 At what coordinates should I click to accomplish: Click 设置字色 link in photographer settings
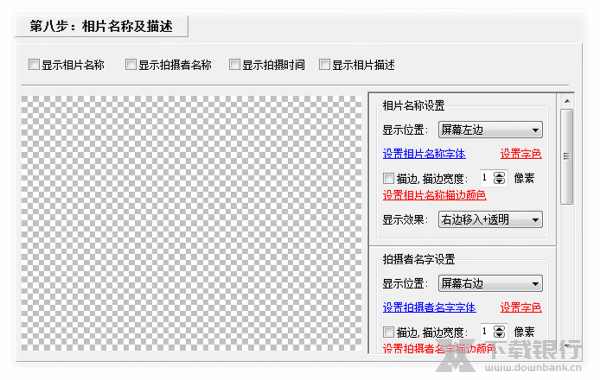(x=521, y=307)
